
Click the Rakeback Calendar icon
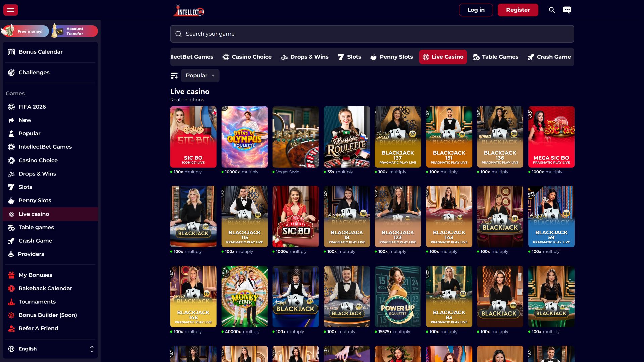pos(11,289)
